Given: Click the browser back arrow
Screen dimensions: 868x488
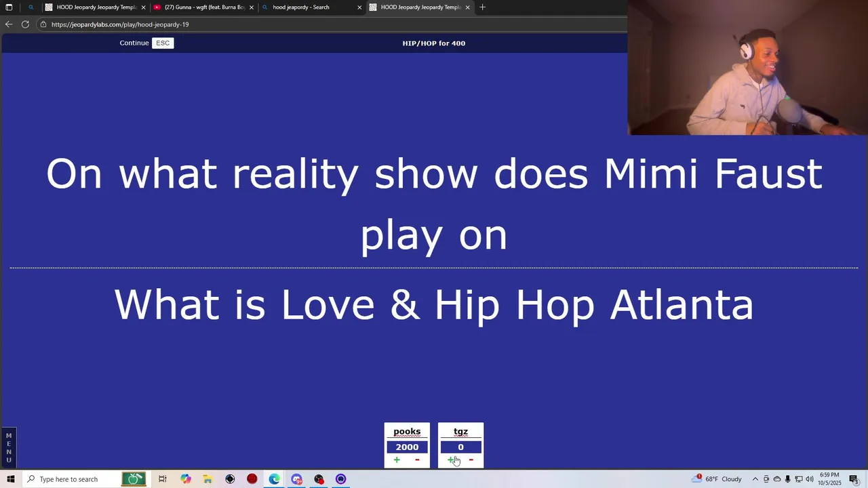Looking at the screenshot, I should click(9, 24).
